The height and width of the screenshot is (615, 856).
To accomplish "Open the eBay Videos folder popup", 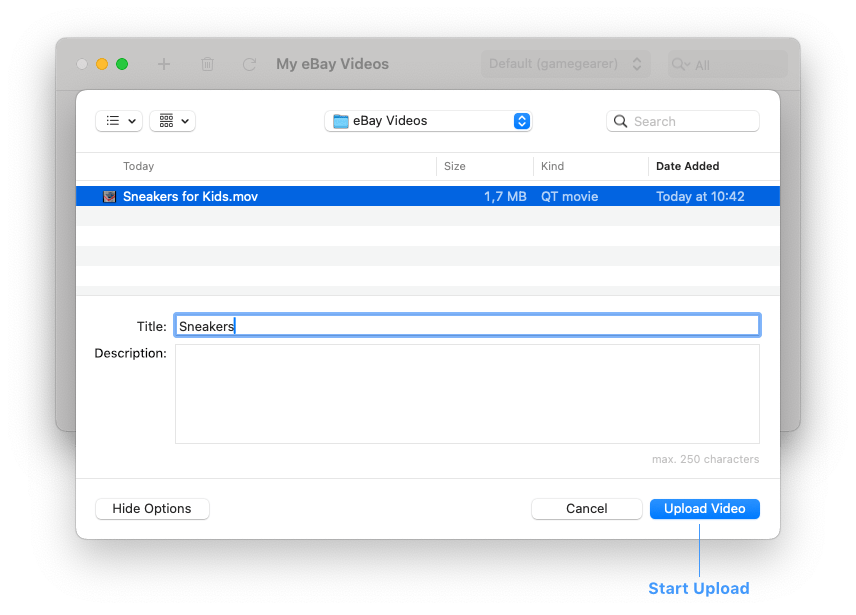I will pyautogui.click(x=428, y=121).
